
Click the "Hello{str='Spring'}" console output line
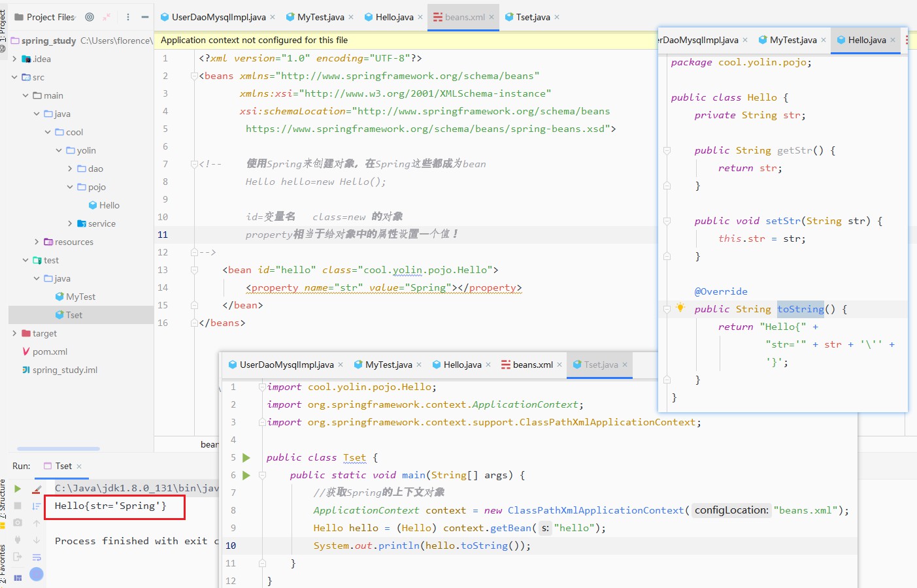click(110, 506)
